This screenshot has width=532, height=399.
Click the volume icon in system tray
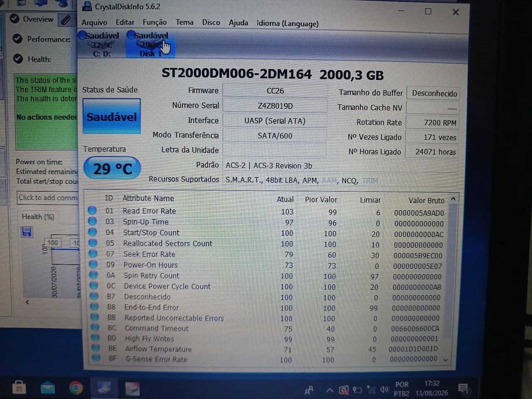(384, 389)
